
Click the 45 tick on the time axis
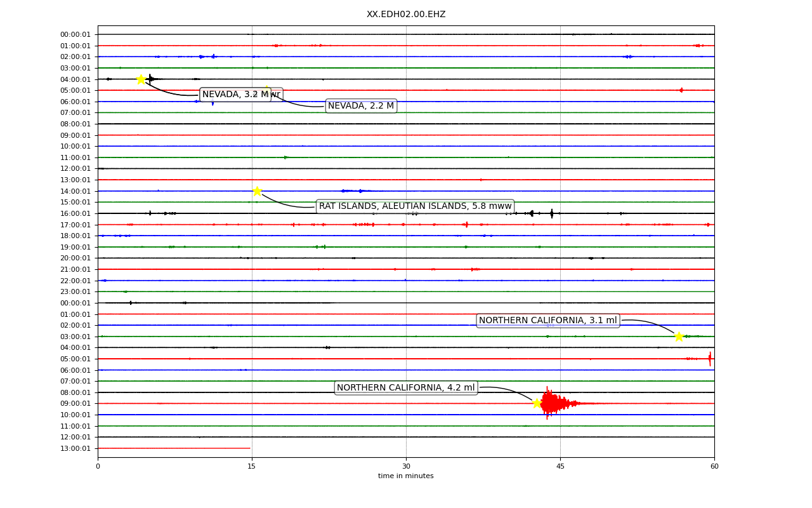[x=560, y=467]
